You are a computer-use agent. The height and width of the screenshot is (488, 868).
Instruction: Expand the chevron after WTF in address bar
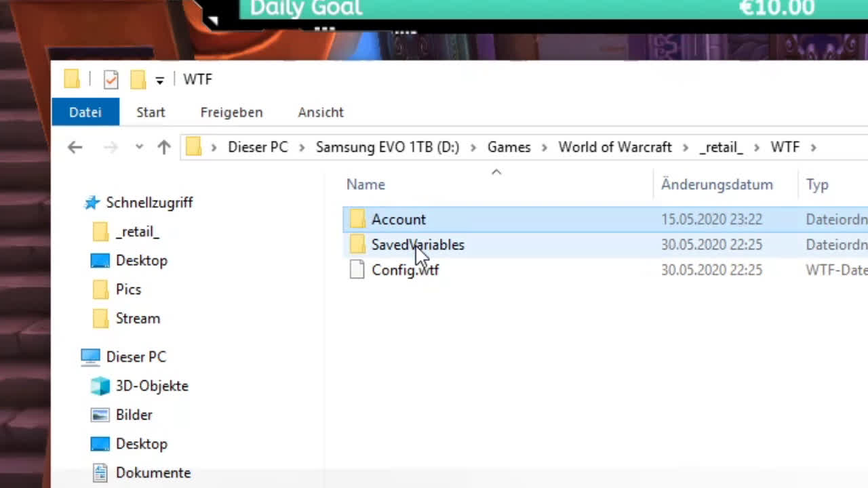[813, 147]
